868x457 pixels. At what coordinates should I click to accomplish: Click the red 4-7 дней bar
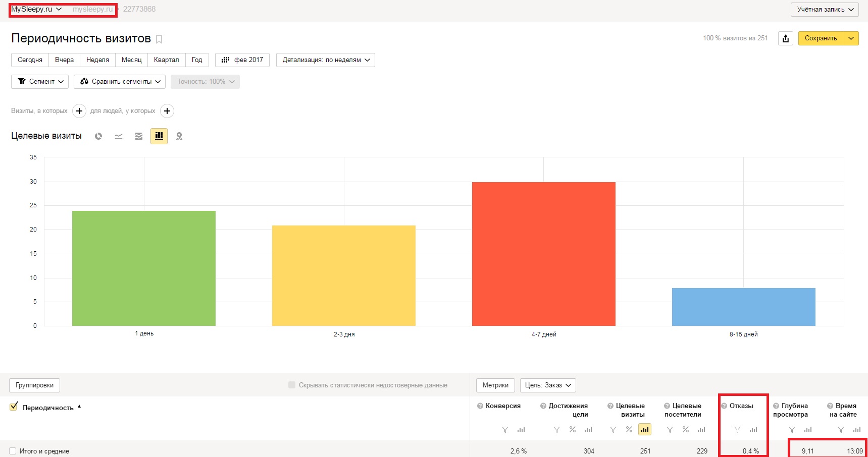tap(544, 254)
